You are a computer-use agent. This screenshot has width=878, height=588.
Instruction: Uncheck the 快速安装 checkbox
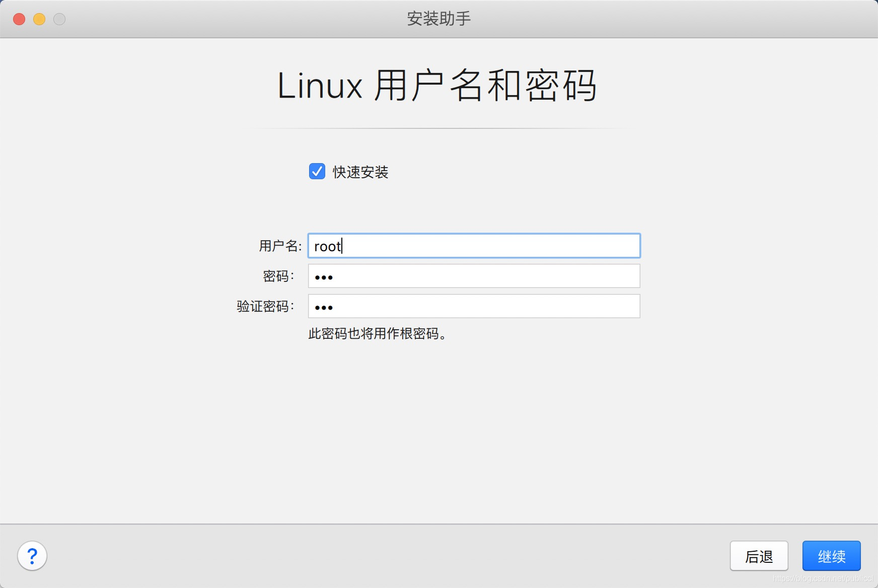click(x=317, y=171)
